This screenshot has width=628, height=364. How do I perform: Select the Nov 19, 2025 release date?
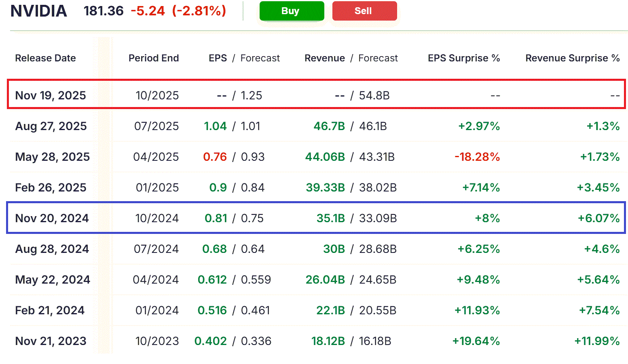51,95
